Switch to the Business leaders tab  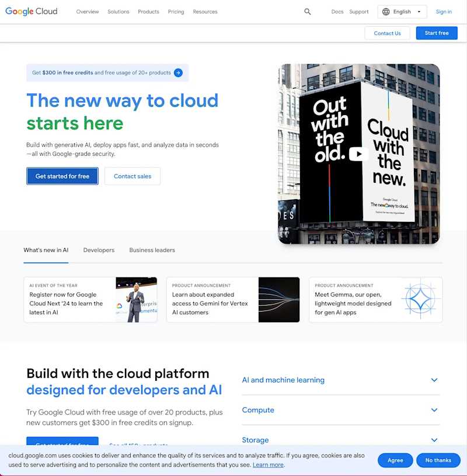pos(152,250)
